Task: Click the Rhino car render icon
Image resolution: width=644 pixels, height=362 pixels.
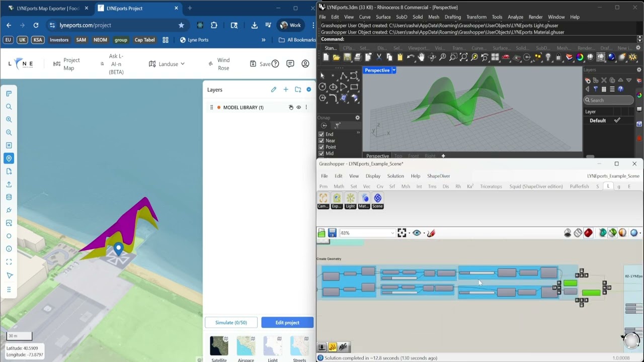Action: (x=506, y=57)
